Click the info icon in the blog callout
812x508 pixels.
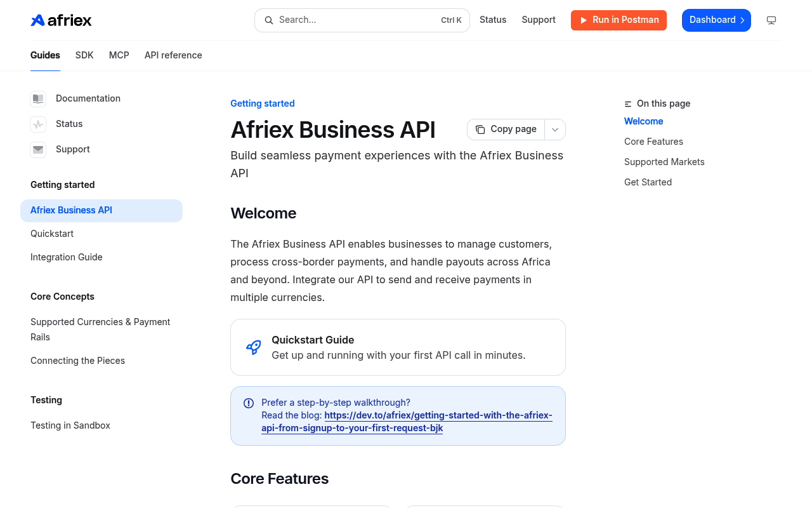tap(249, 403)
